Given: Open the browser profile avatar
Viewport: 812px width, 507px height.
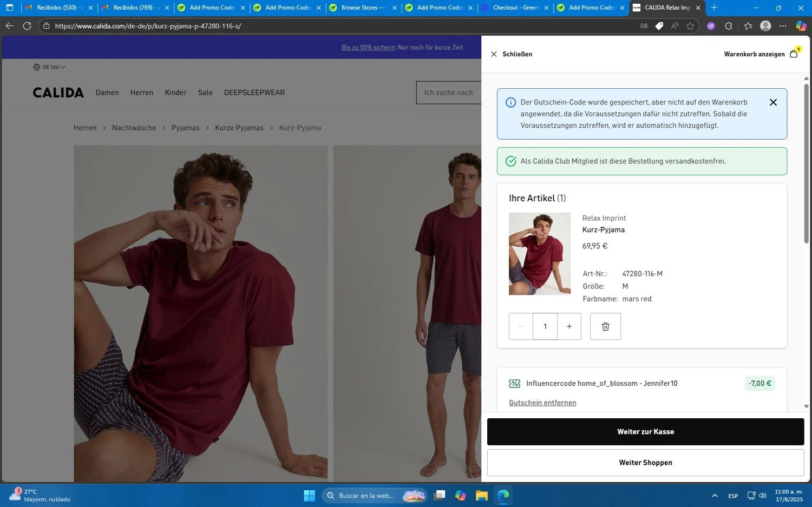Looking at the screenshot, I should click(x=765, y=25).
